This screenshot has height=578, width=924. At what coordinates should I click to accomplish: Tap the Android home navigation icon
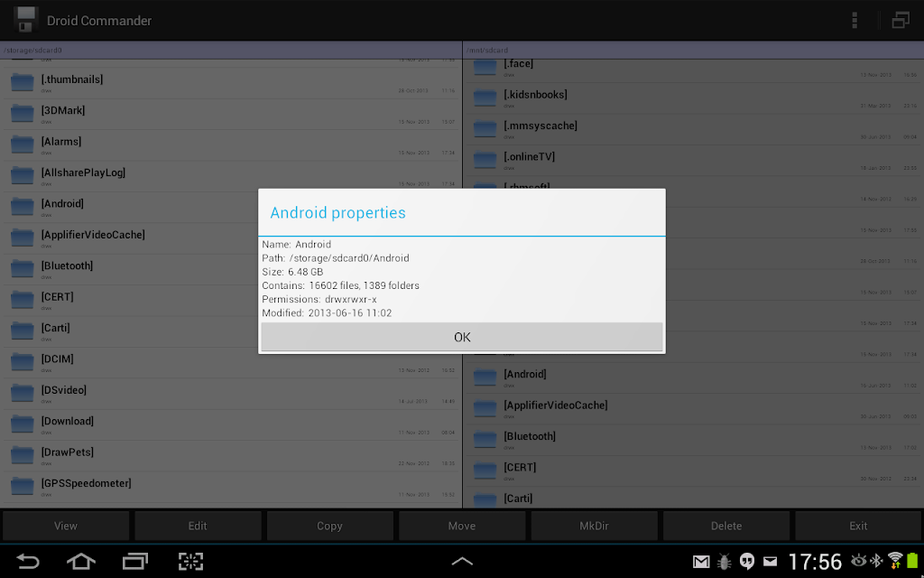(x=80, y=561)
